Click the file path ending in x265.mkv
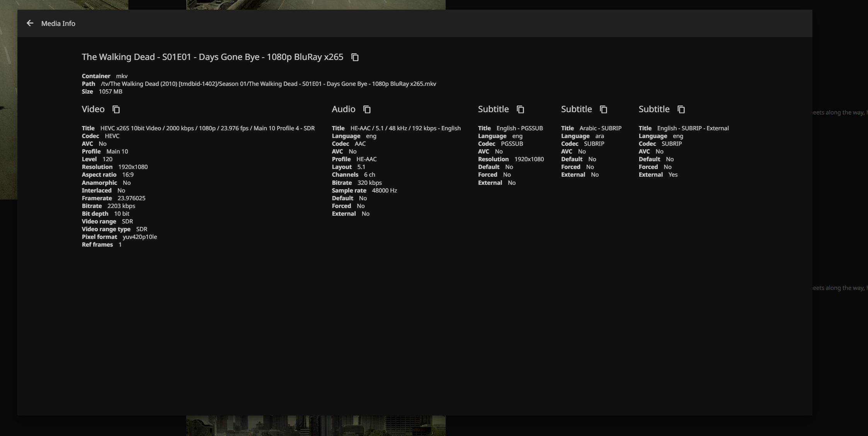The width and height of the screenshot is (868, 436). click(x=268, y=84)
